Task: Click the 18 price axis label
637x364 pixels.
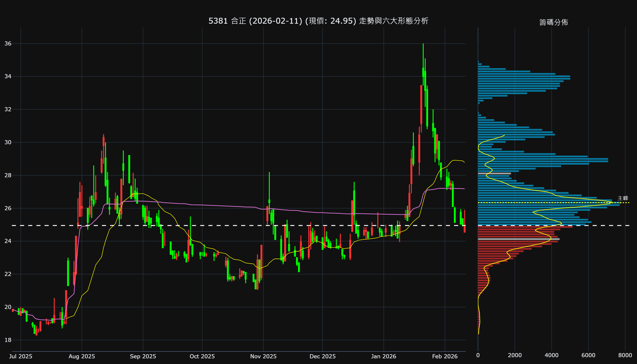Action: 8,340
